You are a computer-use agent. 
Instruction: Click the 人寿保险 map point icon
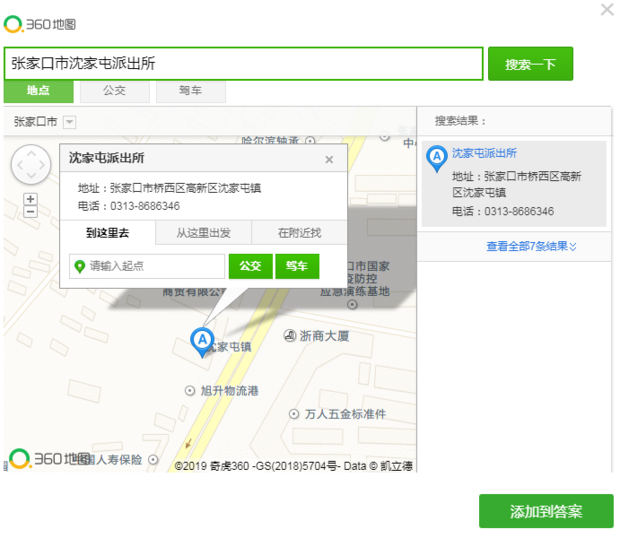pos(153,460)
